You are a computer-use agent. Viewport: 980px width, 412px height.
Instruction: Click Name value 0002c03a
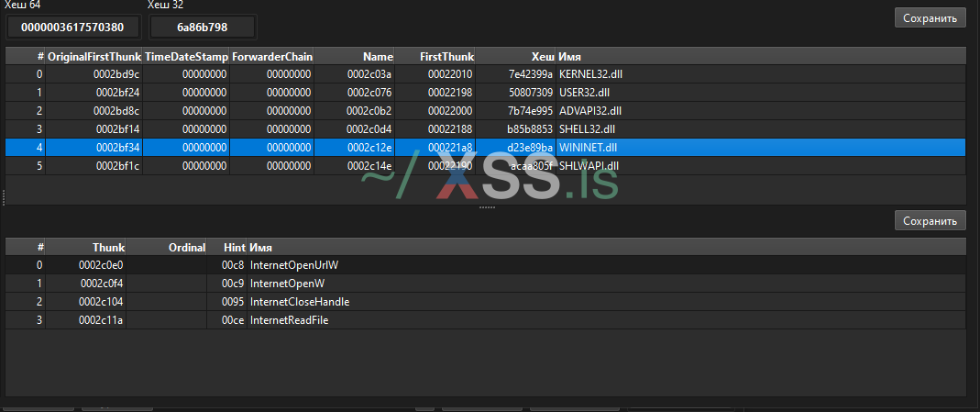click(x=369, y=74)
